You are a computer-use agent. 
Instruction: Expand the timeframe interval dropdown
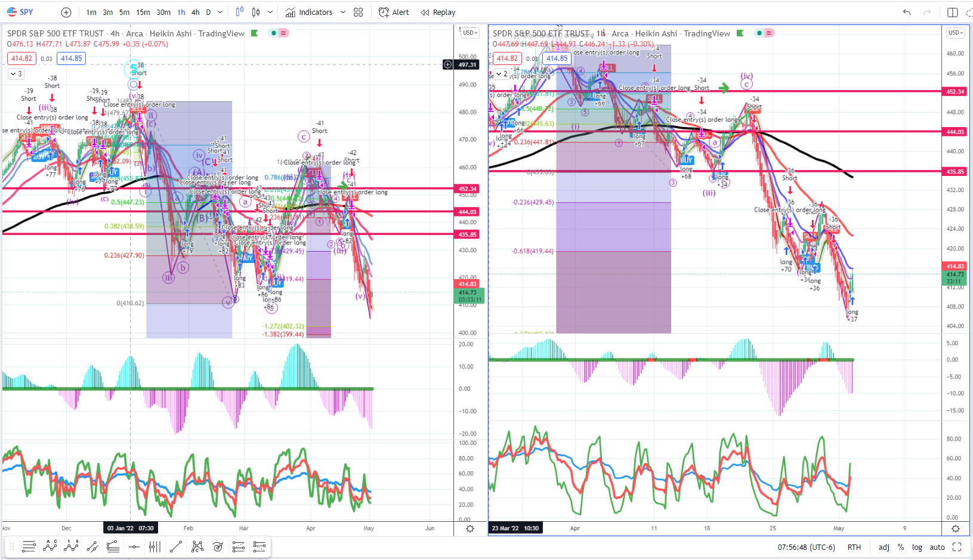[220, 13]
